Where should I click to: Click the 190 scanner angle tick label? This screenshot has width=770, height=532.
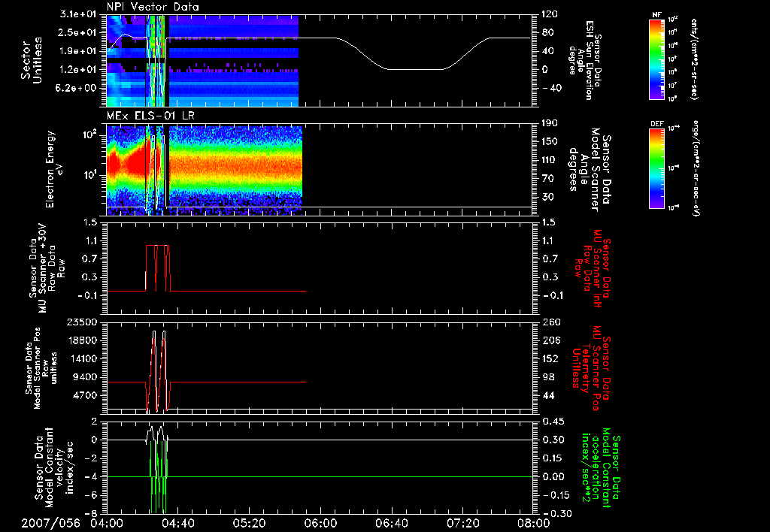click(550, 123)
